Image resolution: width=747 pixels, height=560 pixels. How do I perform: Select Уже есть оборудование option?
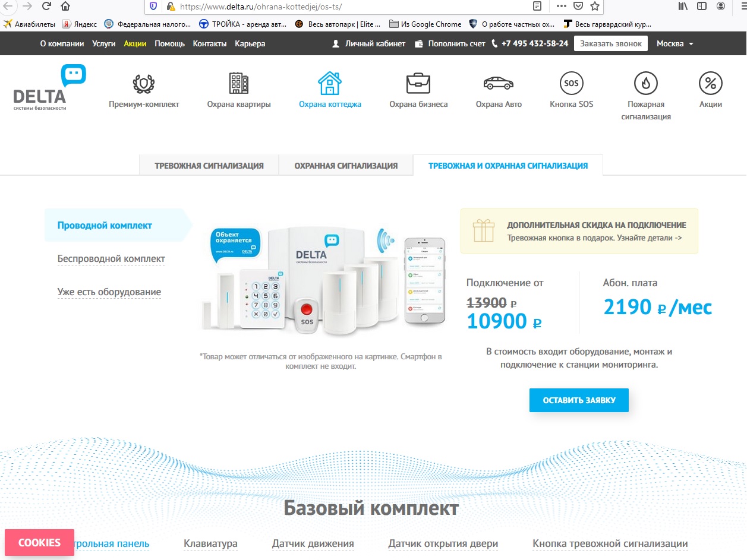(x=109, y=292)
